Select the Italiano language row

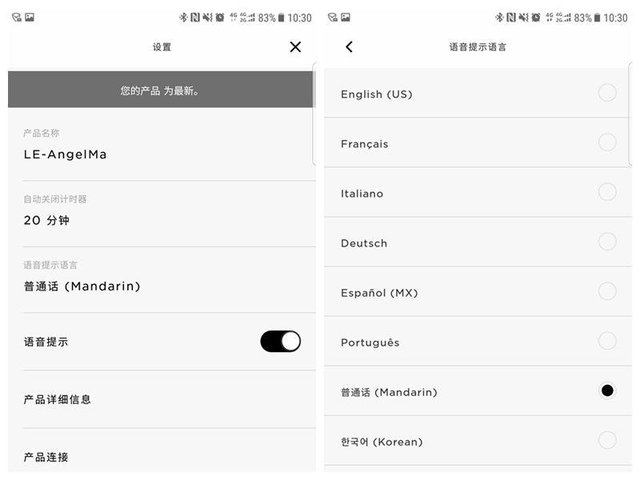click(x=478, y=192)
